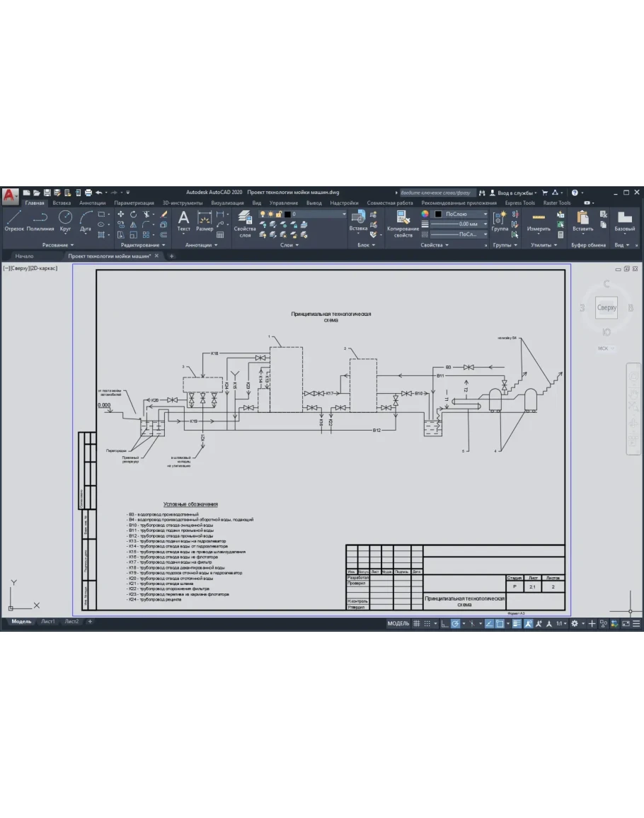Click the Текст (Text) annotation tool
This screenshot has width=644, height=818.
(183, 220)
